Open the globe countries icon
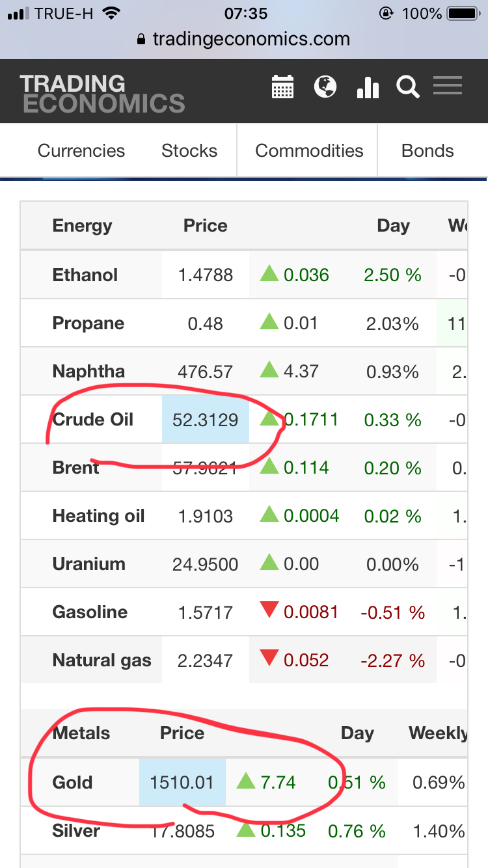The image size is (488, 868). (x=325, y=87)
